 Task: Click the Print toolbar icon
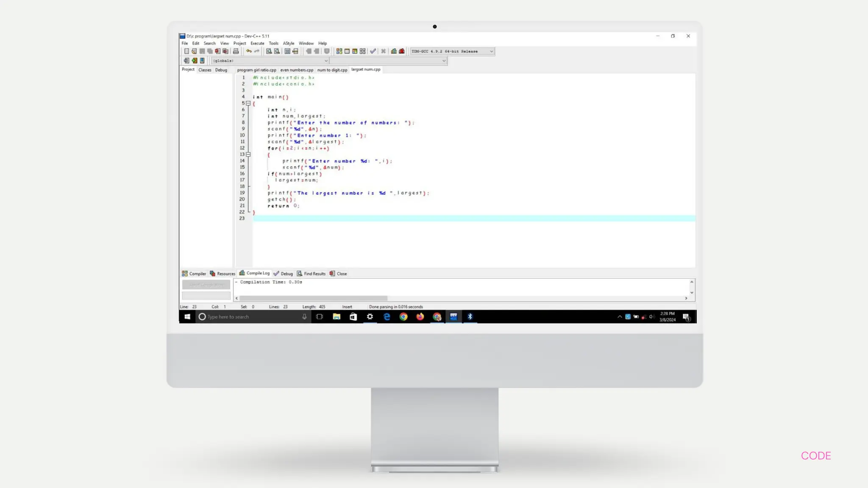coord(236,51)
